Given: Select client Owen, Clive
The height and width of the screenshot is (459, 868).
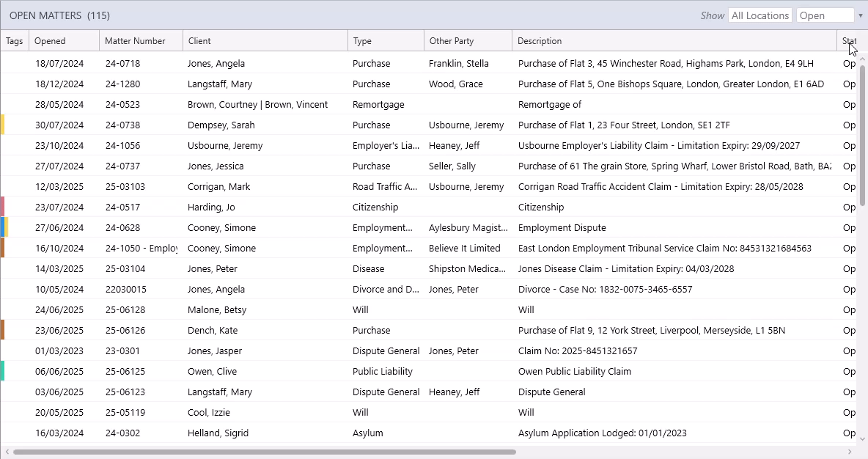Looking at the screenshot, I should (212, 371).
